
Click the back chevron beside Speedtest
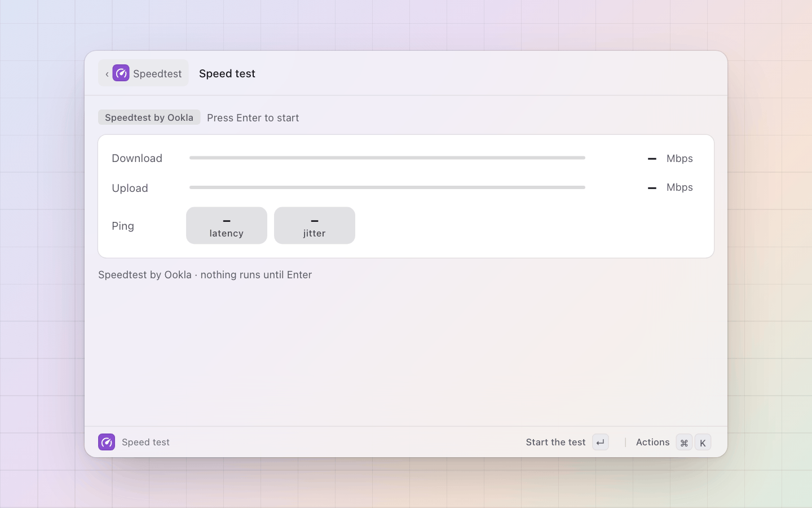click(107, 74)
